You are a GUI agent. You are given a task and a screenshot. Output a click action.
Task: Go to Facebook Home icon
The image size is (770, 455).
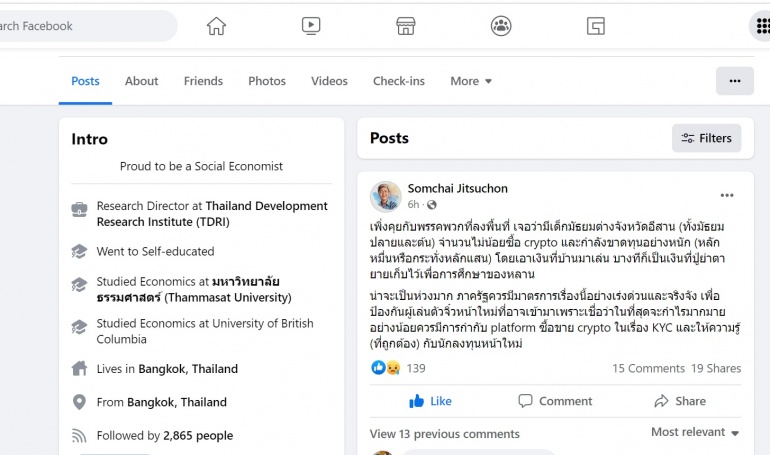tap(216, 26)
